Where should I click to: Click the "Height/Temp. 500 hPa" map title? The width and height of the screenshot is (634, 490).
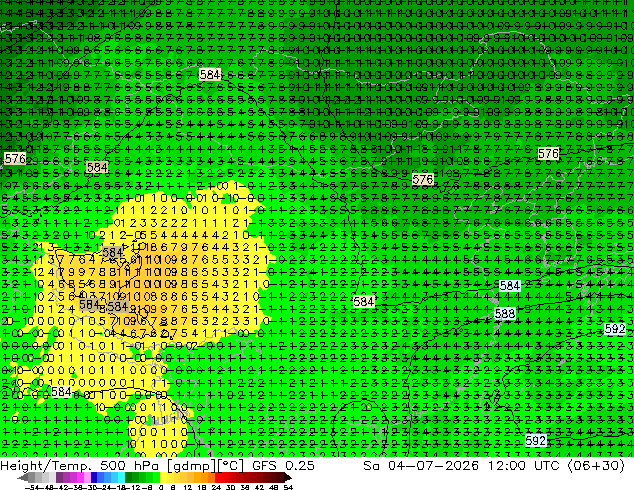(x=81, y=466)
